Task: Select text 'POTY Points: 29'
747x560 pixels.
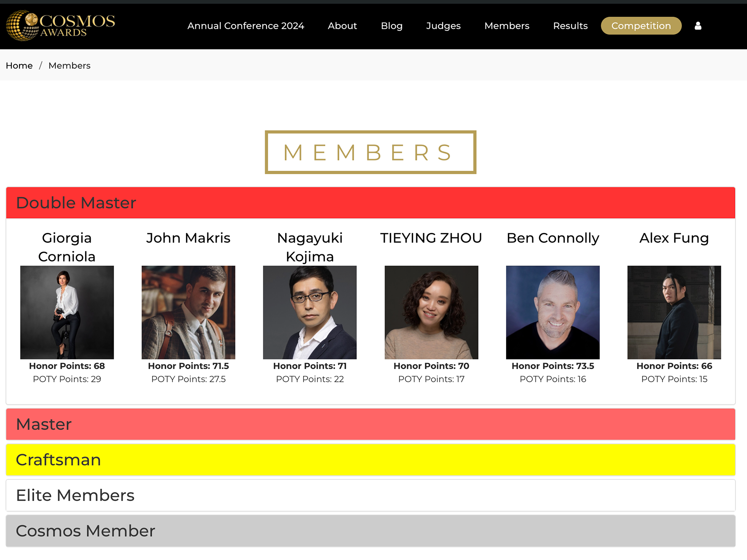Action: click(67, 379)
